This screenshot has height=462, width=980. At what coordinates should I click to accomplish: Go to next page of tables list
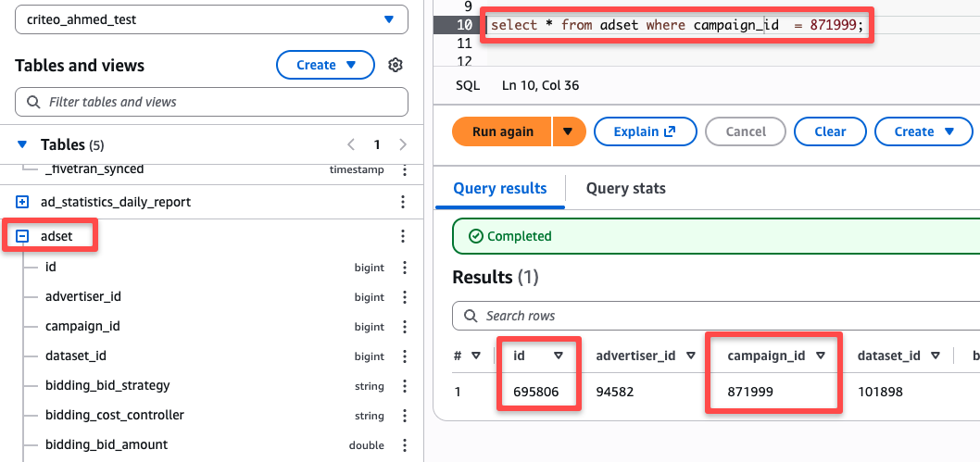403,144
